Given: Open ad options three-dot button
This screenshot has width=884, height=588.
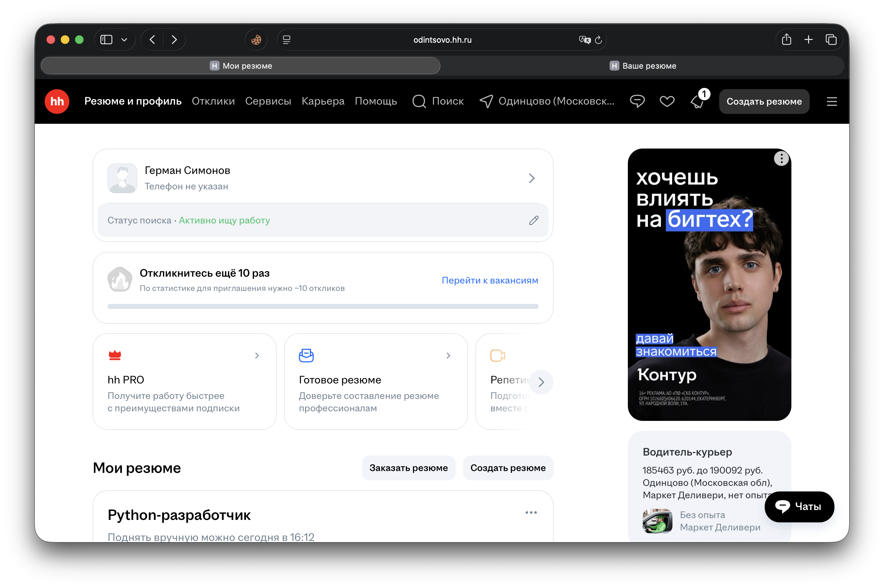Looking at the screenshot, I should click(x=781, y=159).
